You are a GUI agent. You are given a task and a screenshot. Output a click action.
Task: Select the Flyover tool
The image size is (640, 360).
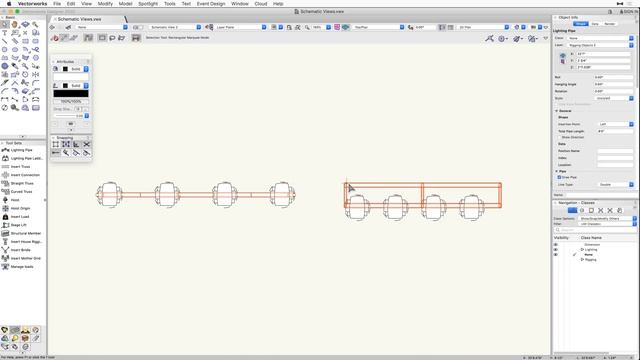click(25, 24)
